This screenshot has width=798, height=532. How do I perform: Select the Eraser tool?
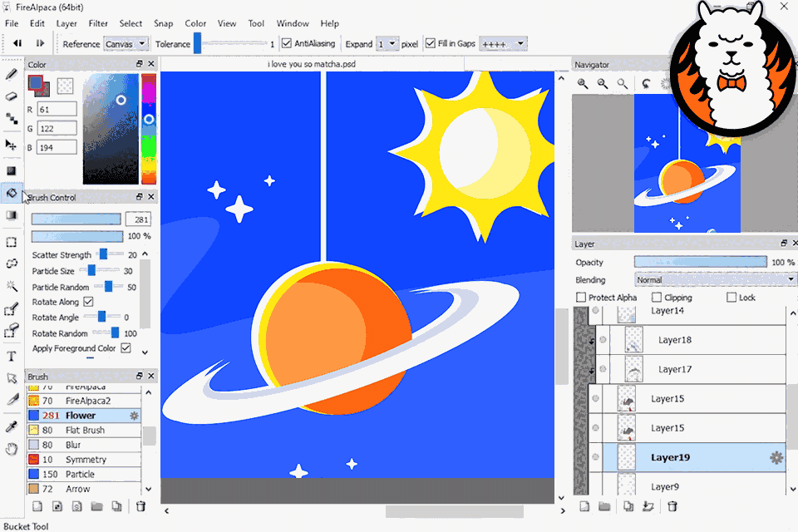(11, 96)
